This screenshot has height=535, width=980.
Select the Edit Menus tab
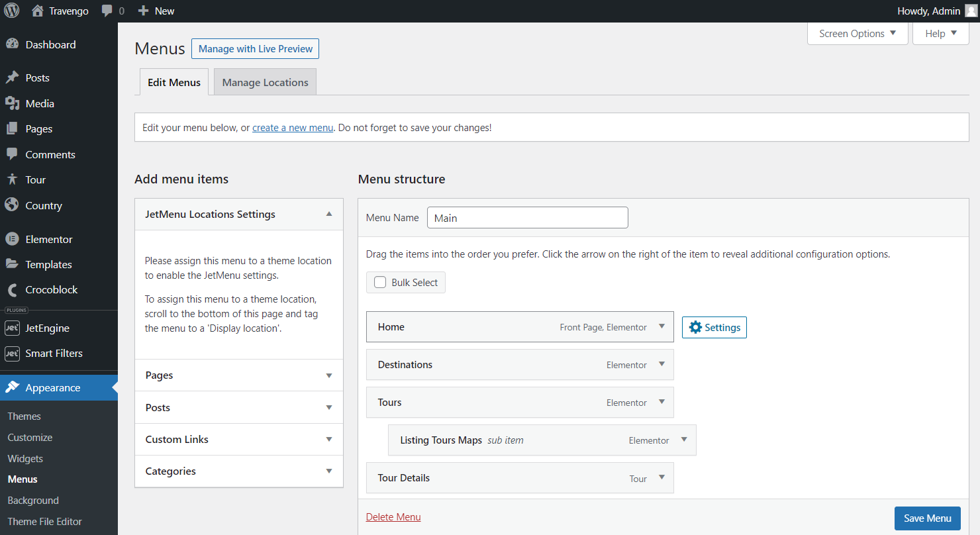[x=174, y=82]
